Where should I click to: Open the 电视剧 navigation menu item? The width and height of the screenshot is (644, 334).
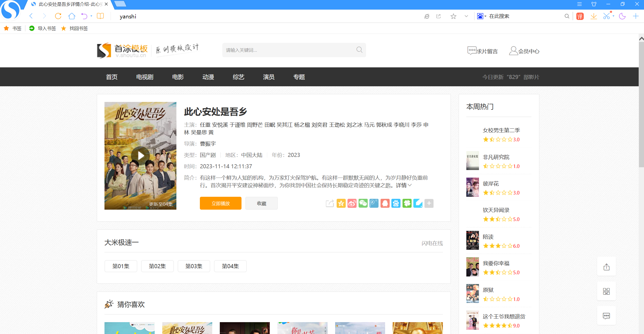pyautogui.click(x=145, y=77)
